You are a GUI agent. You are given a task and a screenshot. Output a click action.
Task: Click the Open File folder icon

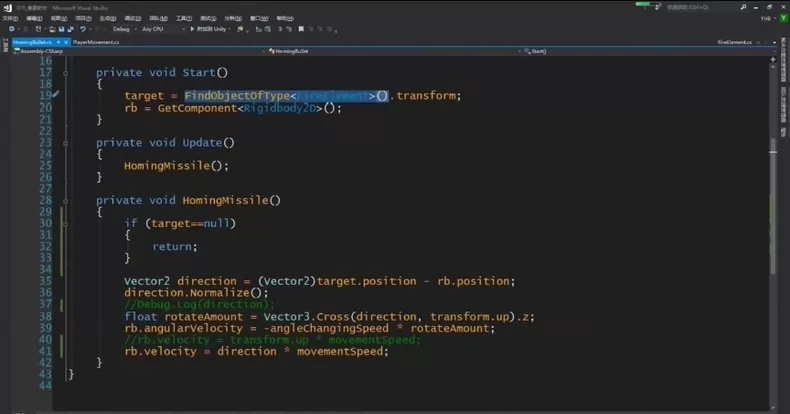point(52,29)
